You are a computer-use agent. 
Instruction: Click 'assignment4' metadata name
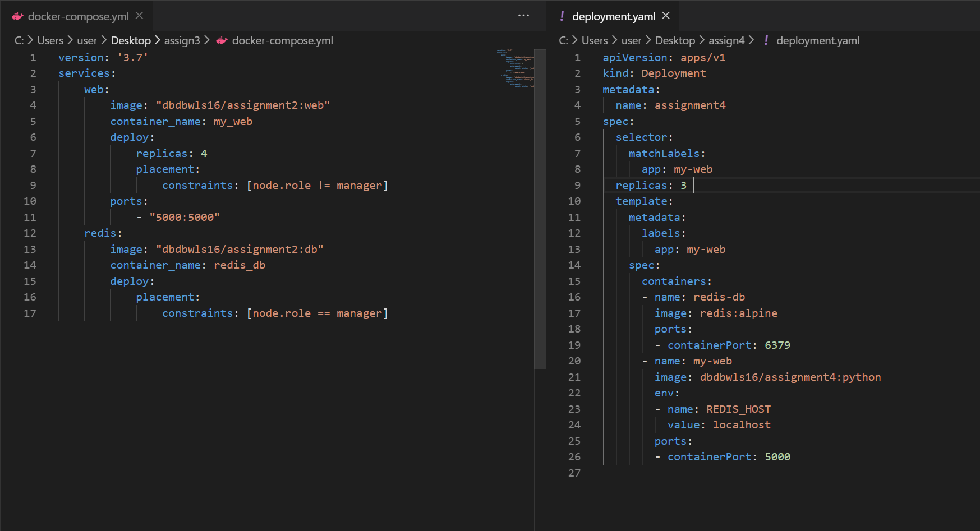[x=690, y=105]
